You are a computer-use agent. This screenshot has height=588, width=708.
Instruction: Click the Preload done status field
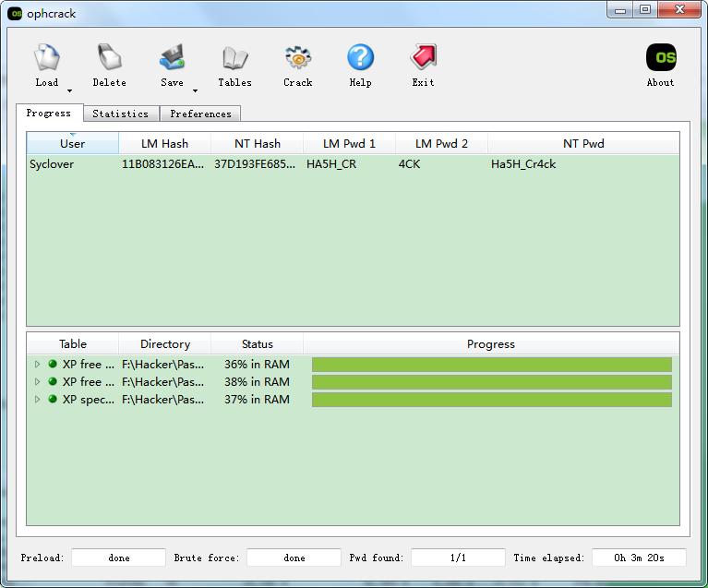119,558
